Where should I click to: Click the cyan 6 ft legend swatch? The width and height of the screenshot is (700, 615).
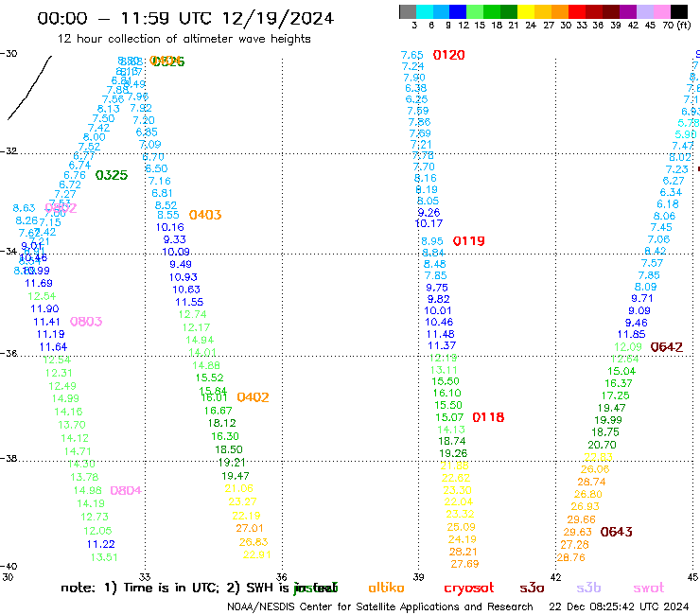pyautogui.click(x=425, y=11)
